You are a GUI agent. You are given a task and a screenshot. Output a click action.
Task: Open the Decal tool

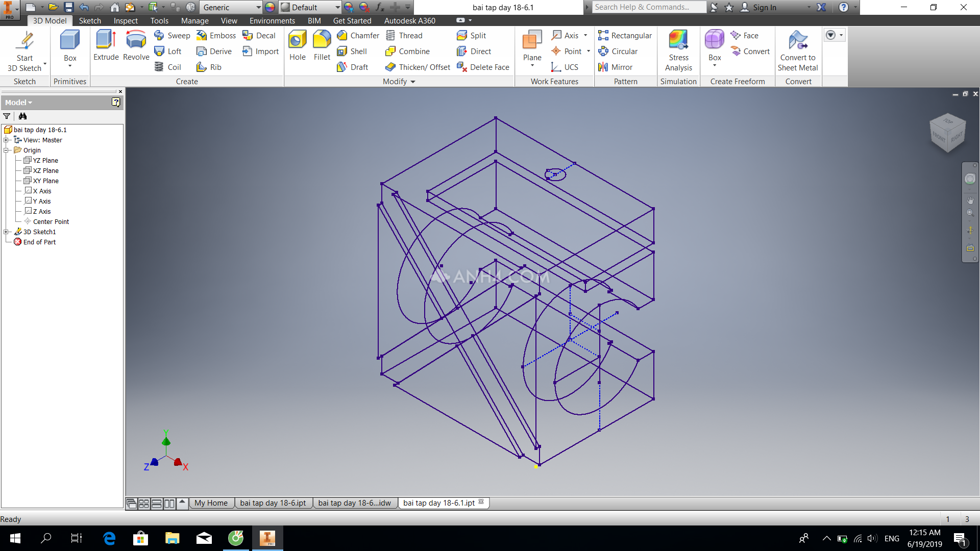pos(259,35)
